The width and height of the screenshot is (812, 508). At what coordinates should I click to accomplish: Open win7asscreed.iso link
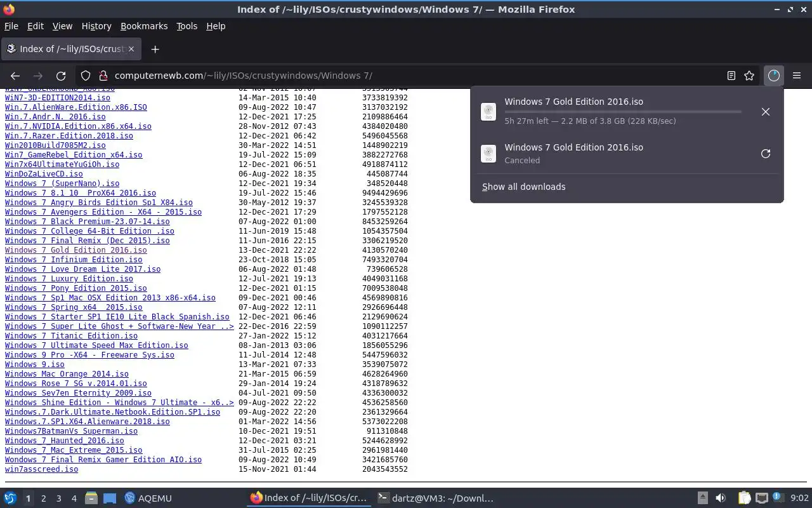click(41, 469)
